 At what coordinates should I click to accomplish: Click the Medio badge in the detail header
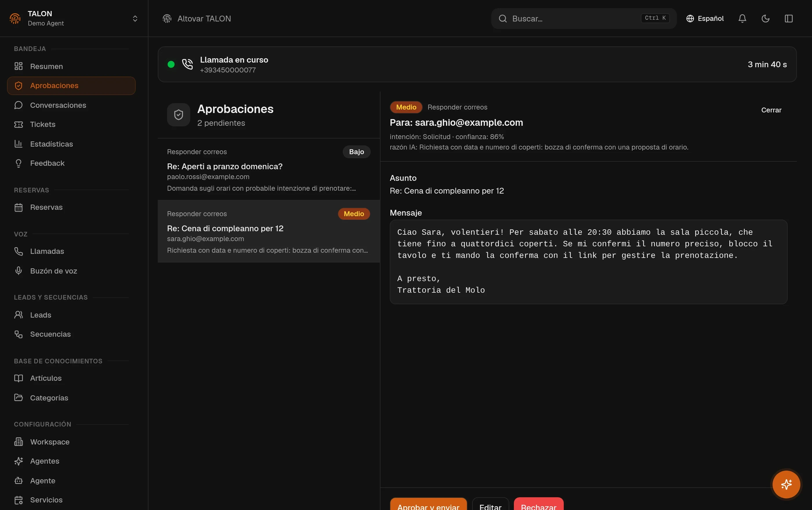(x=406, y=107)
